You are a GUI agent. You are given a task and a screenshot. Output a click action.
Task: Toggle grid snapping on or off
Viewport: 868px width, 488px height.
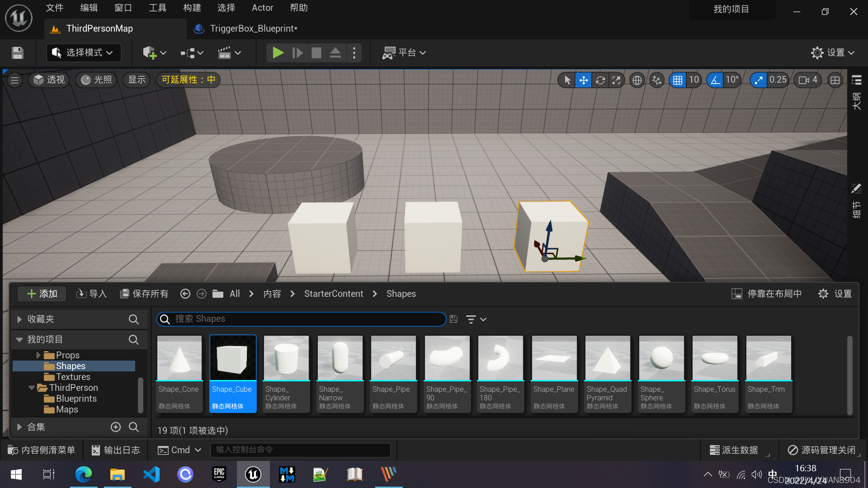point(677,80)
